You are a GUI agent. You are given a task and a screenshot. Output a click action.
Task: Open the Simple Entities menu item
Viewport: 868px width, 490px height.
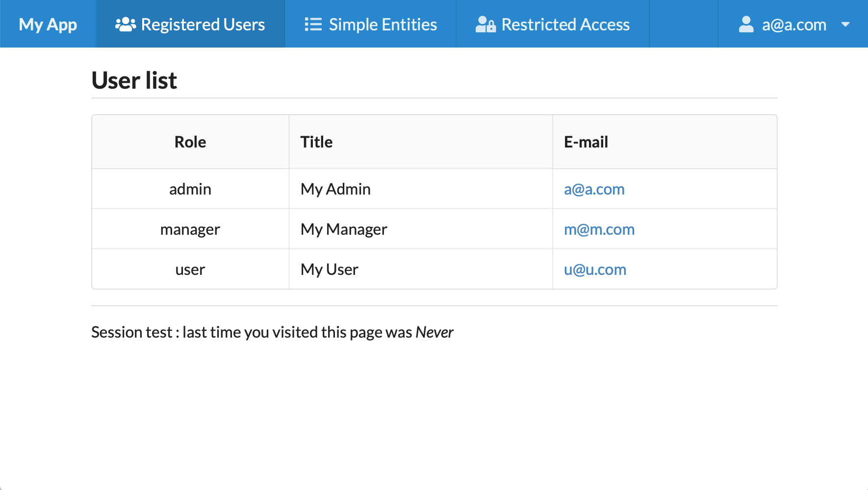click(x=383, y=24)
